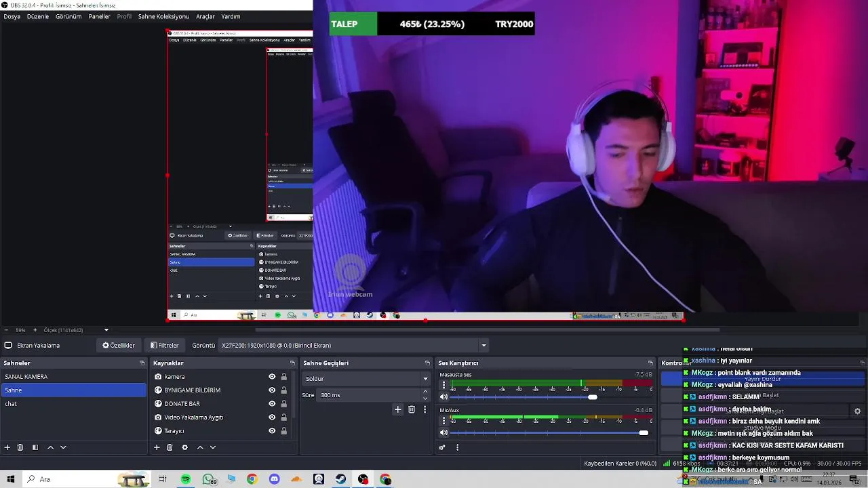Open the Sahne Koleksiyonu menu

point(163,16)
